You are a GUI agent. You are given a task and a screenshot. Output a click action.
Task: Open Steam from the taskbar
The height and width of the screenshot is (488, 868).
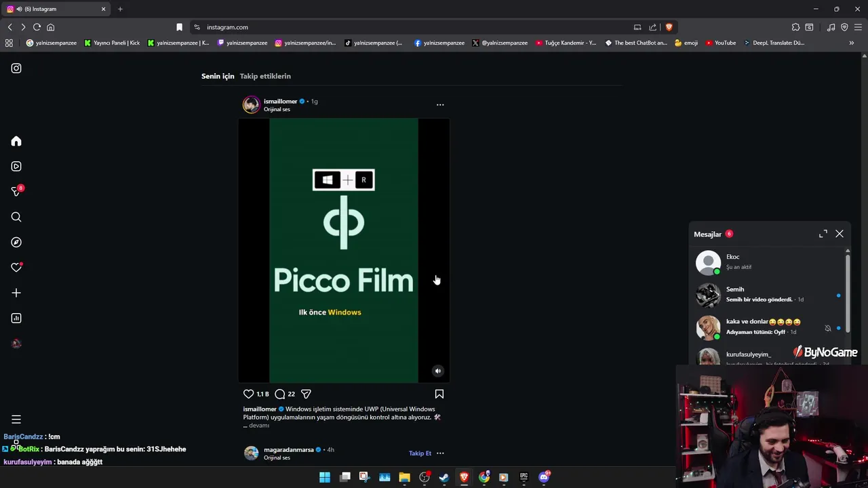click(444, 477)
